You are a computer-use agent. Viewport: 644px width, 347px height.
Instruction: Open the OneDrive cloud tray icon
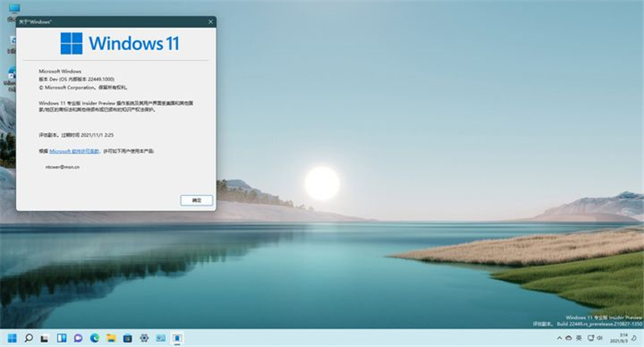pyautogui.click(x=568, y=338)
